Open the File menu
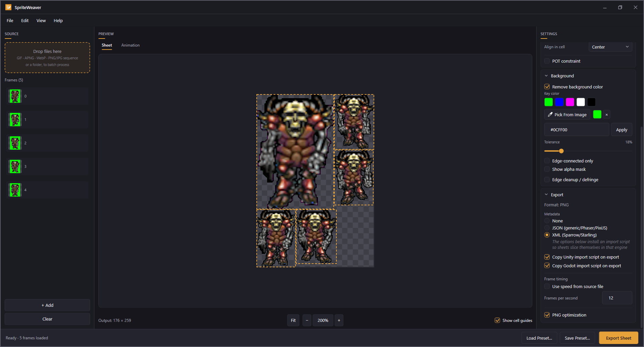 [10, 20]
